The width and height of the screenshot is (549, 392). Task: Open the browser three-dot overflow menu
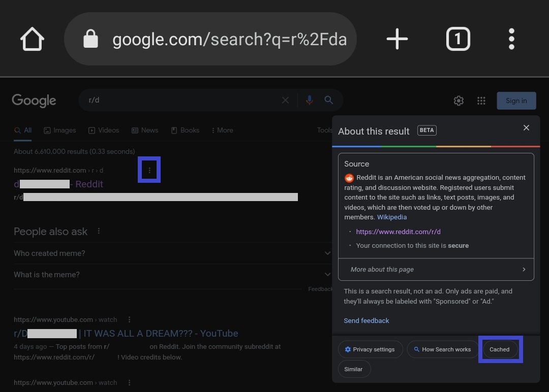point(511,39)
